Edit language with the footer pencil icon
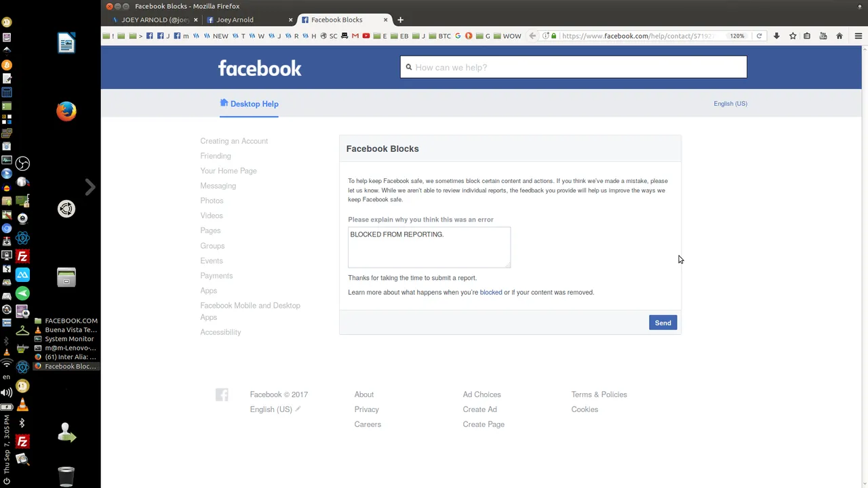 coord(298,409)
